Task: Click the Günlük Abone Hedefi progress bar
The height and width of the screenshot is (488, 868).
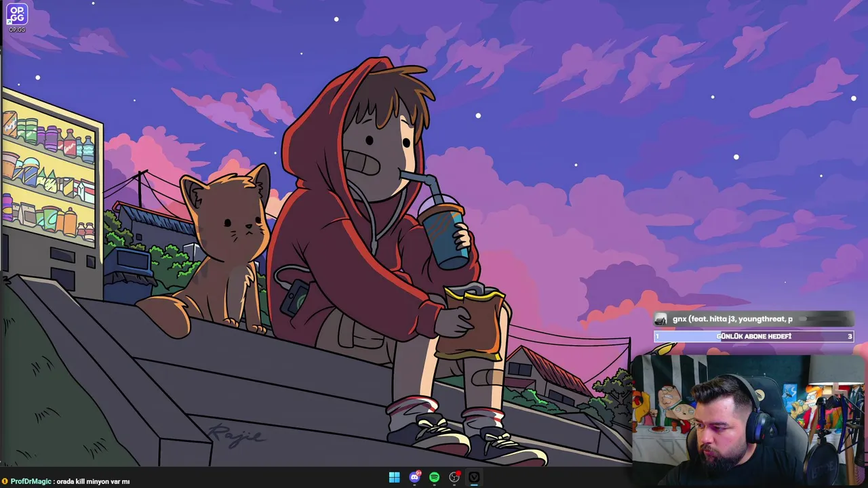Action: pos(753,336)
